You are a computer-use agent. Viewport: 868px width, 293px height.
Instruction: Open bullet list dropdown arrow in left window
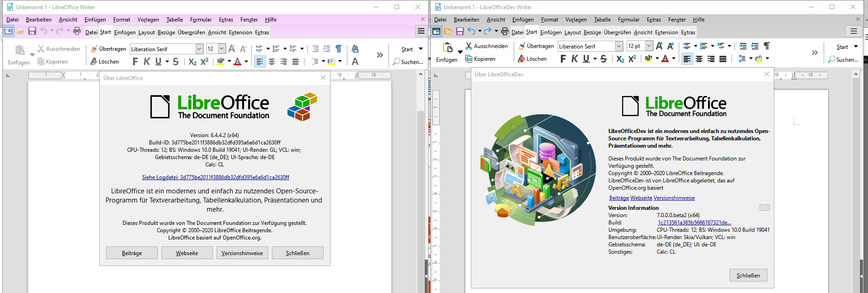[x=268, y=49]
